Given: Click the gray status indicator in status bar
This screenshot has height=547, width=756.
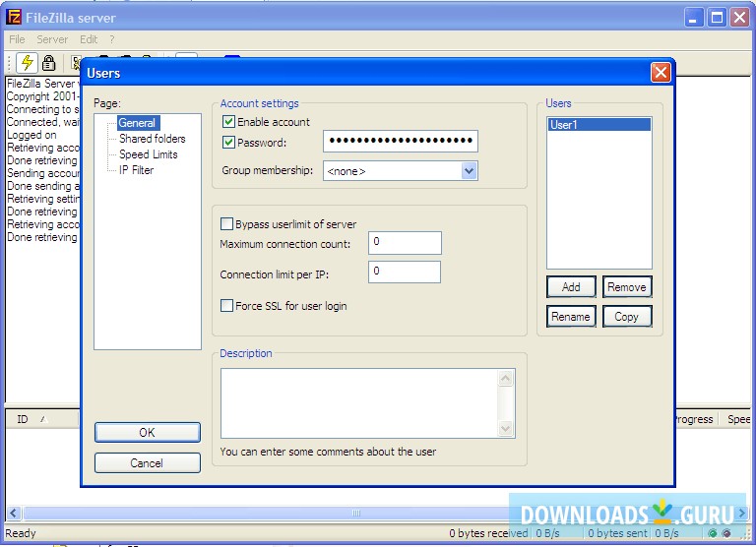Looking at the screenshot, I should coord(726,533).
